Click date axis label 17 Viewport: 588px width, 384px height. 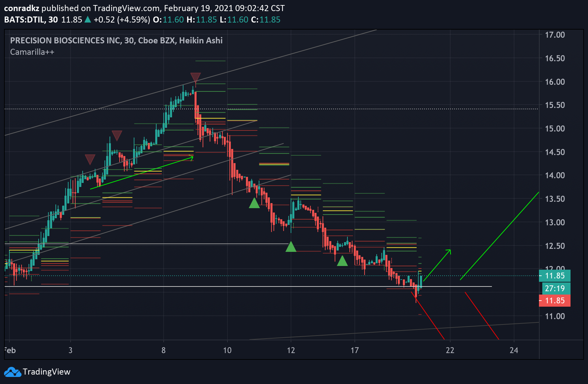coord(355,350)
